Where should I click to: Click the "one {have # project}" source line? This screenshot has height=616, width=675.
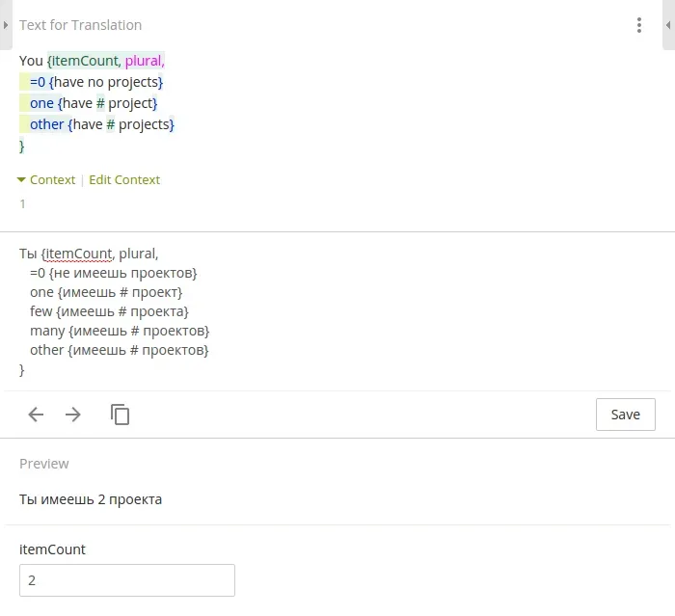click(x=94, y=103)
